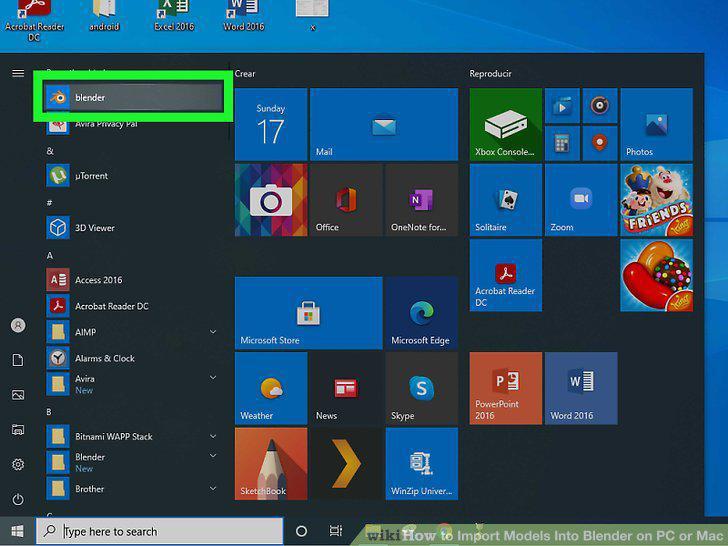Open the OneNote tile
This screenshot has width=728, height=546.
click(422, 200)
